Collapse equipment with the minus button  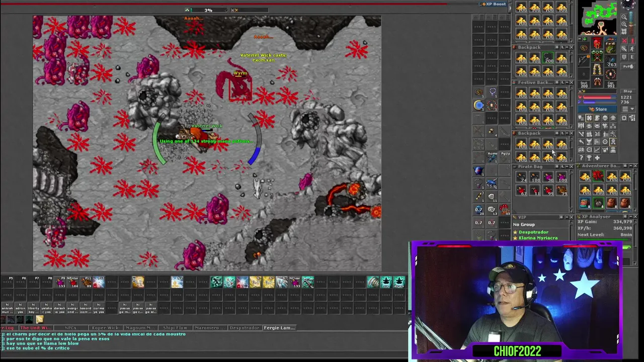(580, 39)
